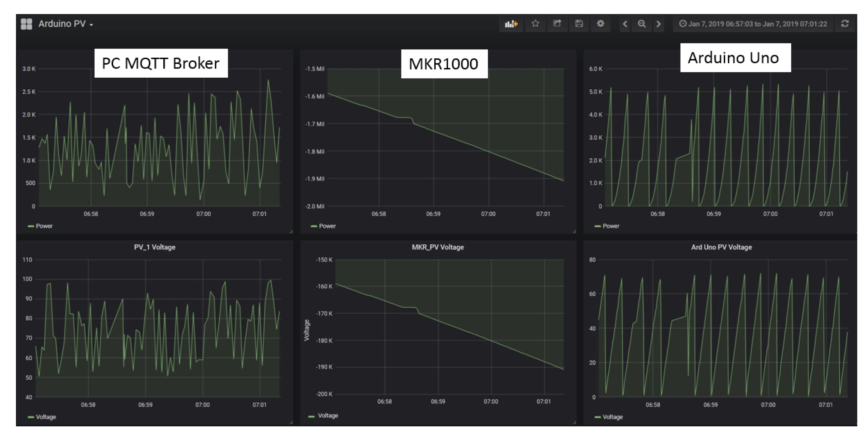Shift time range backward with left arrow
This screenshot has height=442, width=868.
pos(625,24)
